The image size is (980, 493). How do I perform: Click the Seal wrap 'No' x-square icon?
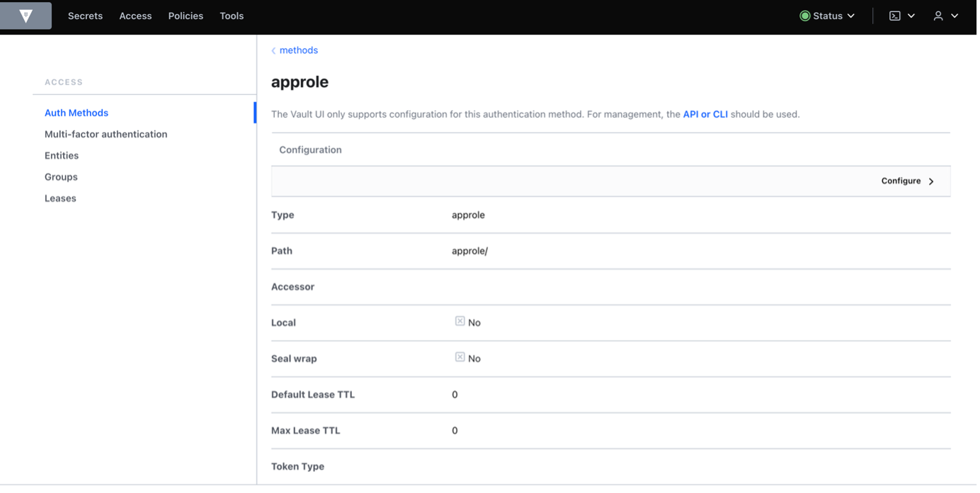[462, 358]
